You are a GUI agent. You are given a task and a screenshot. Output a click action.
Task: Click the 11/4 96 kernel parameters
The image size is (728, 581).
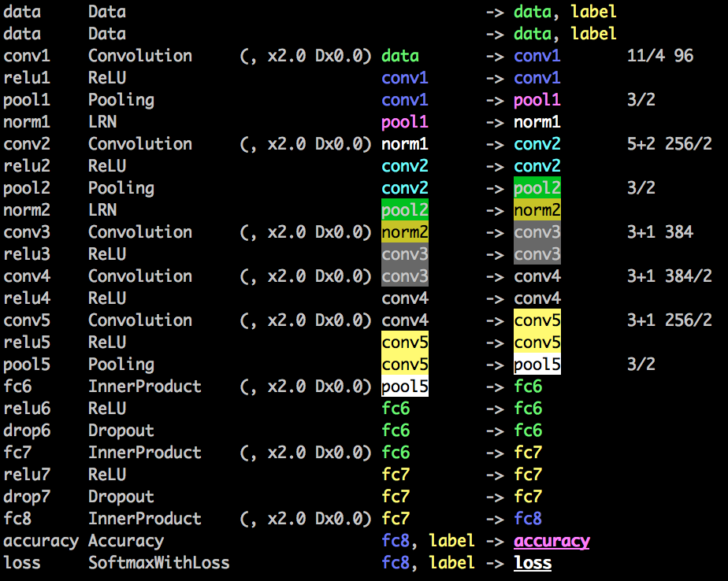pos(660,56)
